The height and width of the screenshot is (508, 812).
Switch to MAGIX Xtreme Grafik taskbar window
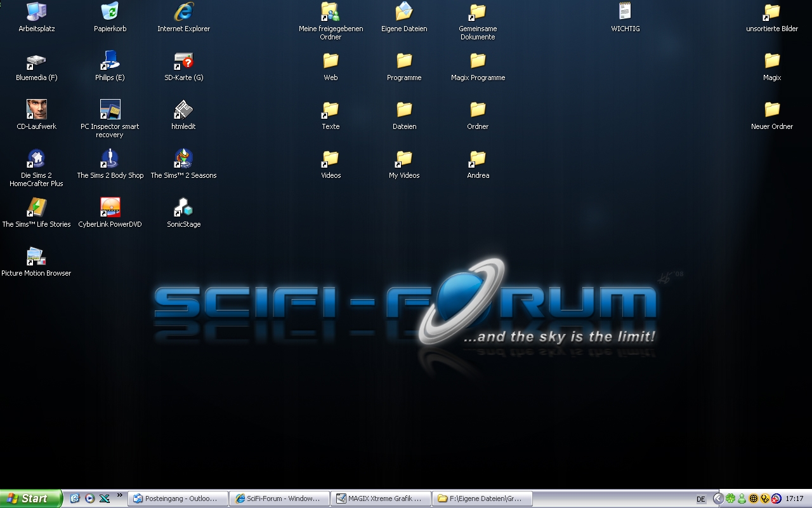click(381, 498)
